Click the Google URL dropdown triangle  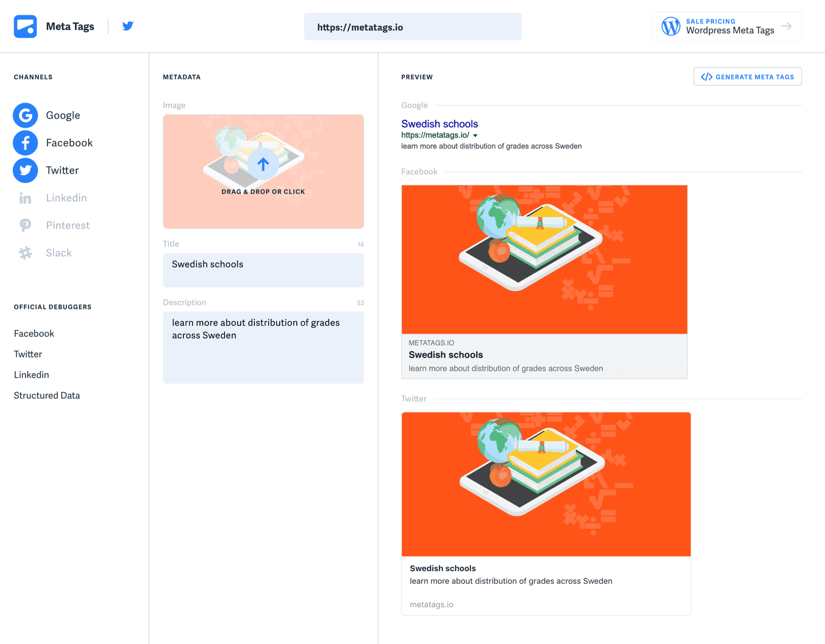point(475,136)
